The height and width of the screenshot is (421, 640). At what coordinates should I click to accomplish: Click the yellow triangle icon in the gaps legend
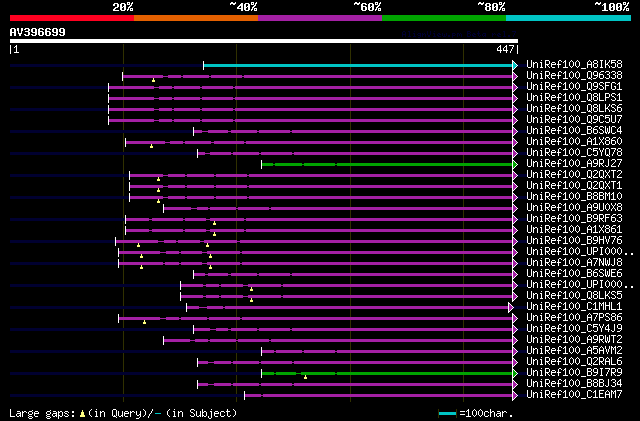point(82,414)
